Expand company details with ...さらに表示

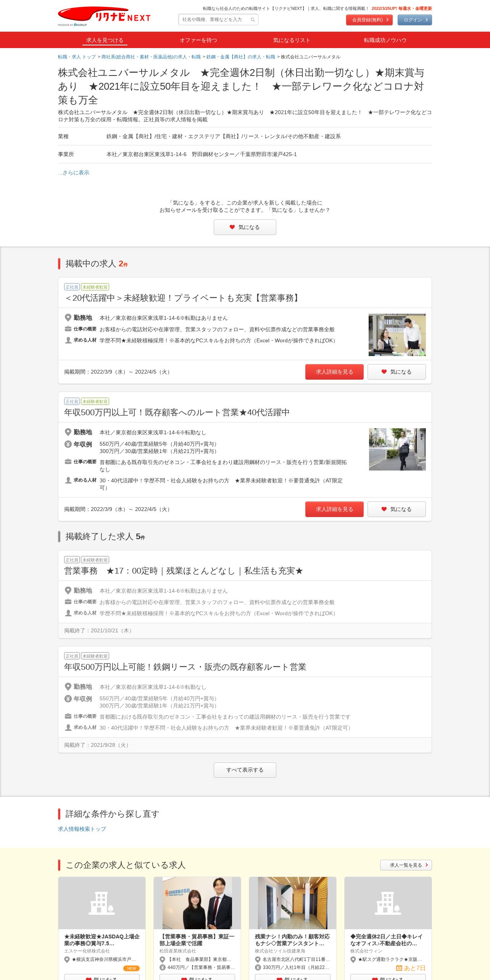coord(74,172)
